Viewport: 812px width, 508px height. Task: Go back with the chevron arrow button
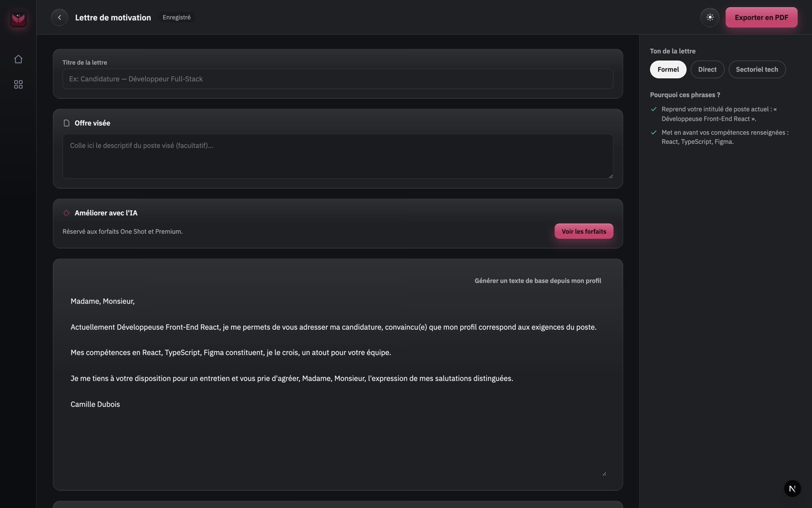pos(59,17)
